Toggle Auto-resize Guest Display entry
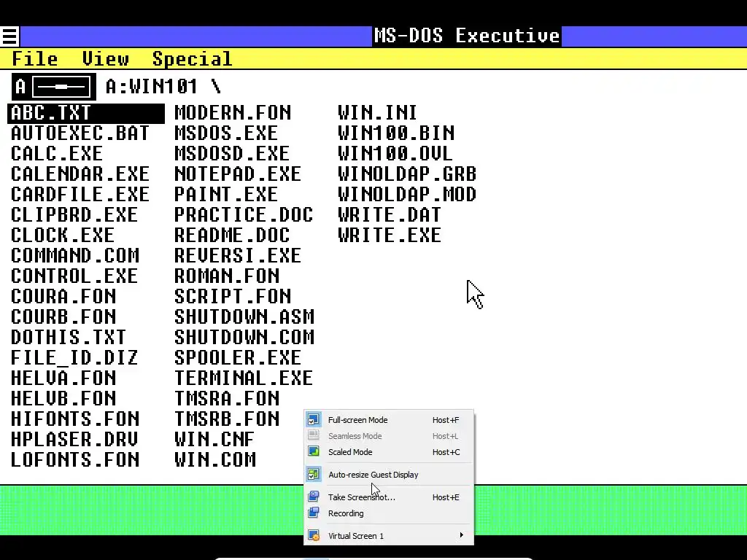Image resolution: width=747 pixels, height=560 pixels. 389,475
